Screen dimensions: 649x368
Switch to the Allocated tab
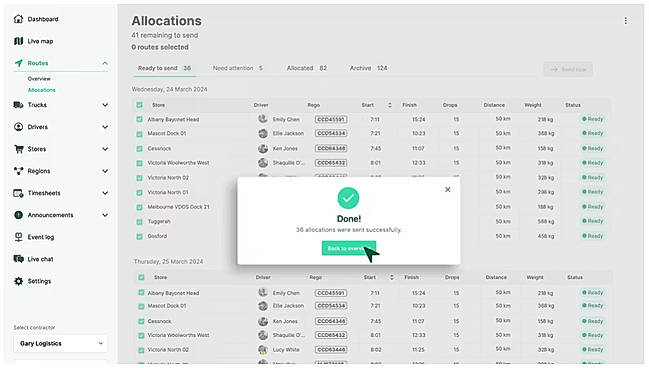[307, 68]
